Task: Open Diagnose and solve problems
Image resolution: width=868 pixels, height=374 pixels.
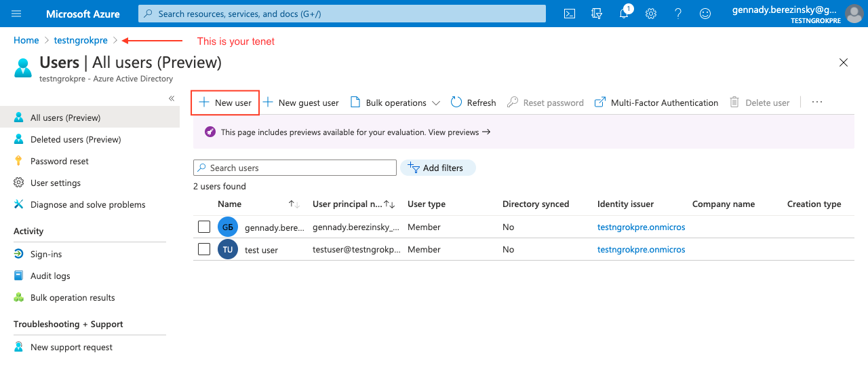Action: pyautogui.click(x=90, y=204)
